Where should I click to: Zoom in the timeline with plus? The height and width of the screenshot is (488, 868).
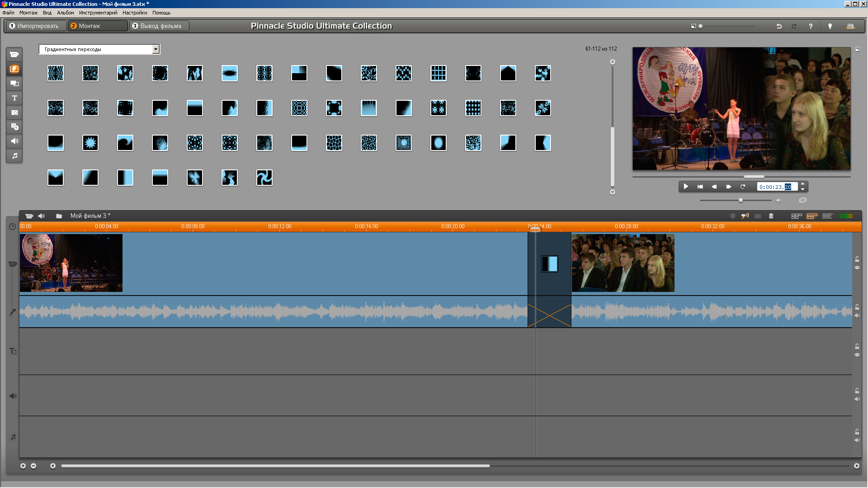point(23,466)
